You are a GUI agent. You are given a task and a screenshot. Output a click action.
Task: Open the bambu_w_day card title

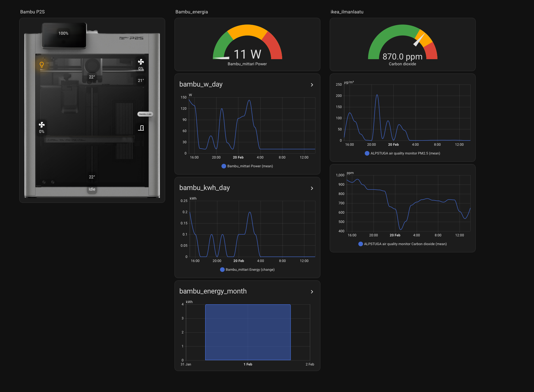(x=201, y=84)
